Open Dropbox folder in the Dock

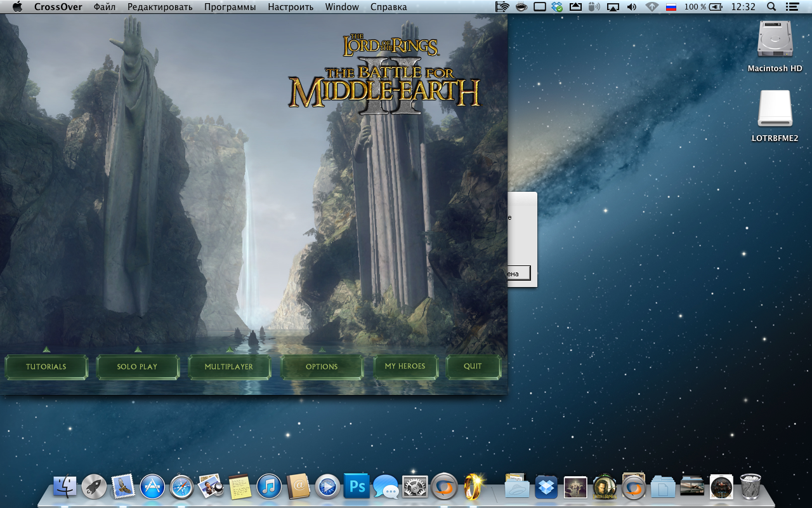click(x=546, y=487)
